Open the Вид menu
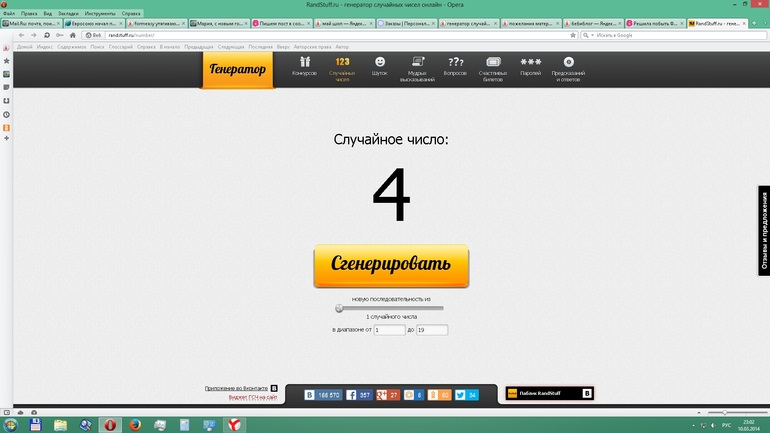Screen dimensions: 770x433 pos(48,14)
